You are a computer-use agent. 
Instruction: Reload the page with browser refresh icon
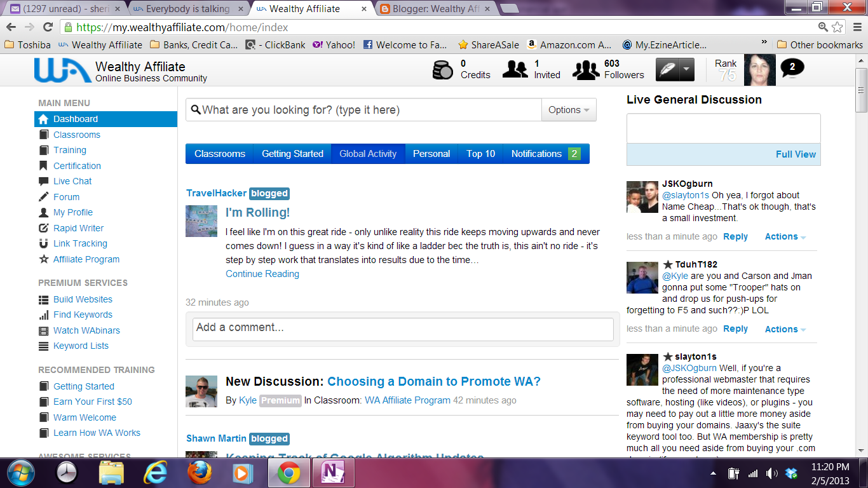pyautogui.click(x=48, y=27)
